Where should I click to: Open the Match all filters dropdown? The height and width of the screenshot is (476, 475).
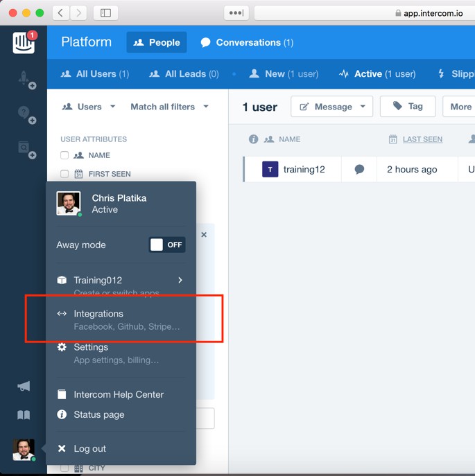[169, 107]
